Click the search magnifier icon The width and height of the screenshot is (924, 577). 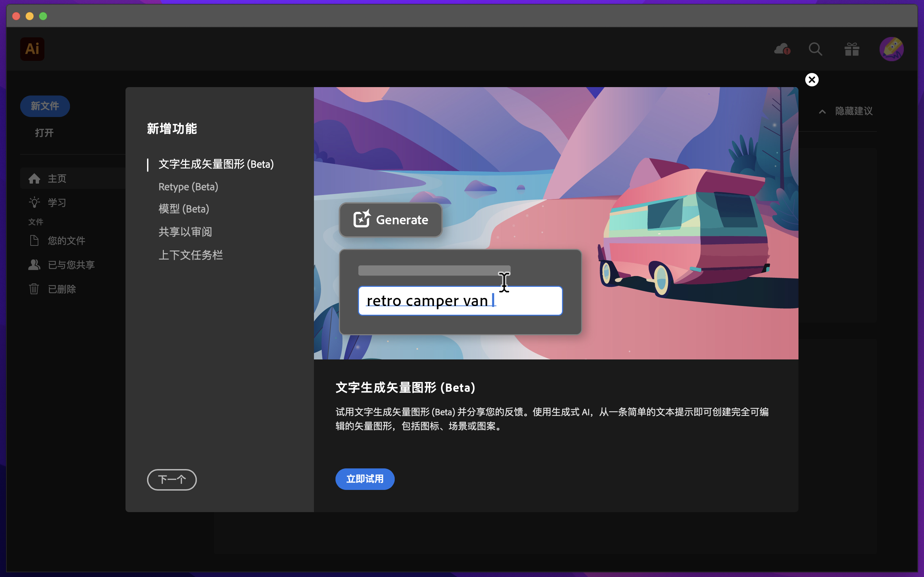click(x=815, y=49)
